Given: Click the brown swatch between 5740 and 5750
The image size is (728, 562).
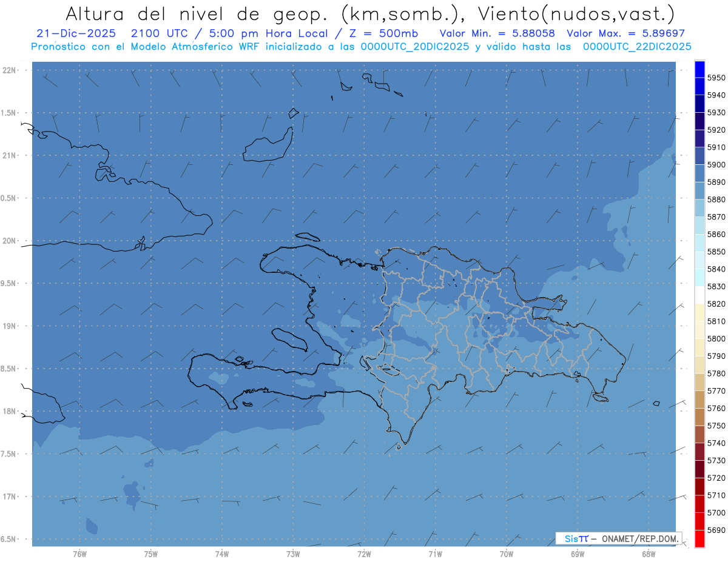Looking at the screenshot, I should point(699,434).
